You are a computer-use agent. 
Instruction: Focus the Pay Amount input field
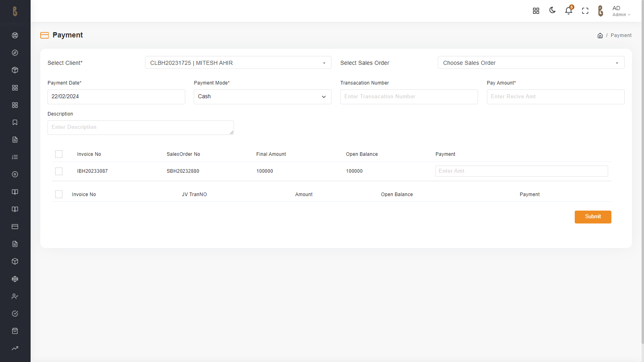coord(556,97)
